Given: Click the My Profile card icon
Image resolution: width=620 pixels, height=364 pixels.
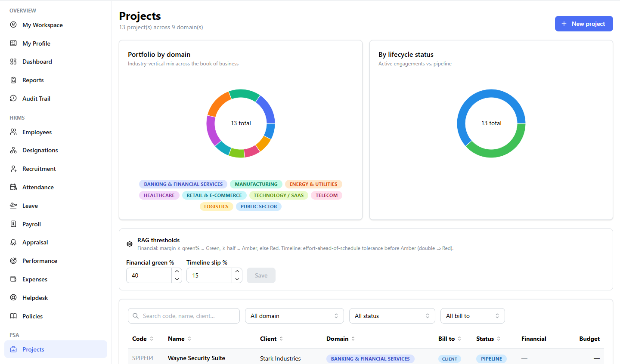Looking at the screenshot, I should coord(13,43).
